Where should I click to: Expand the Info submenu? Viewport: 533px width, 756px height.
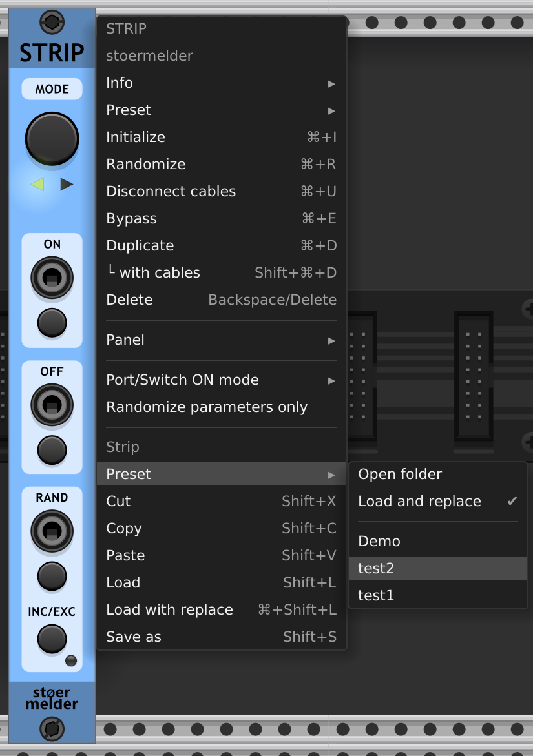[222, 83]
